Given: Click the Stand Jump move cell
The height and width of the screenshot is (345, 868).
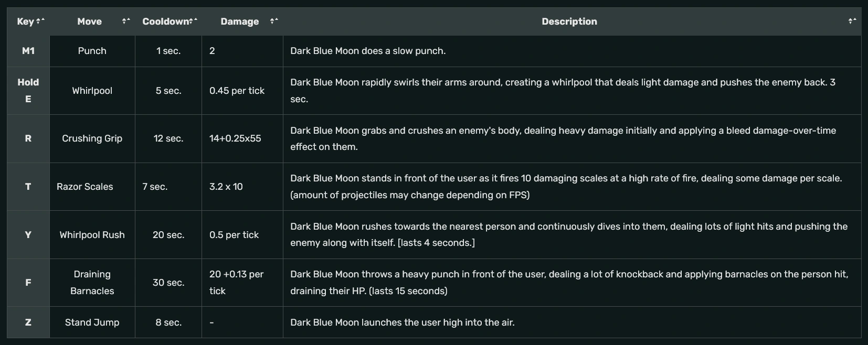Looking at the screenshot, I should tap(92, 322).
